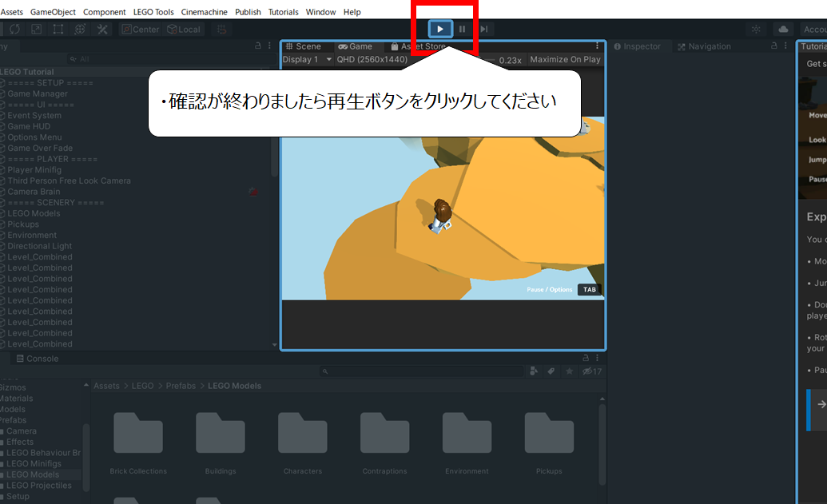Open the Tutorials menu
Screen dimensions: 827x504
pyautogui.click(x=283, y=12)
